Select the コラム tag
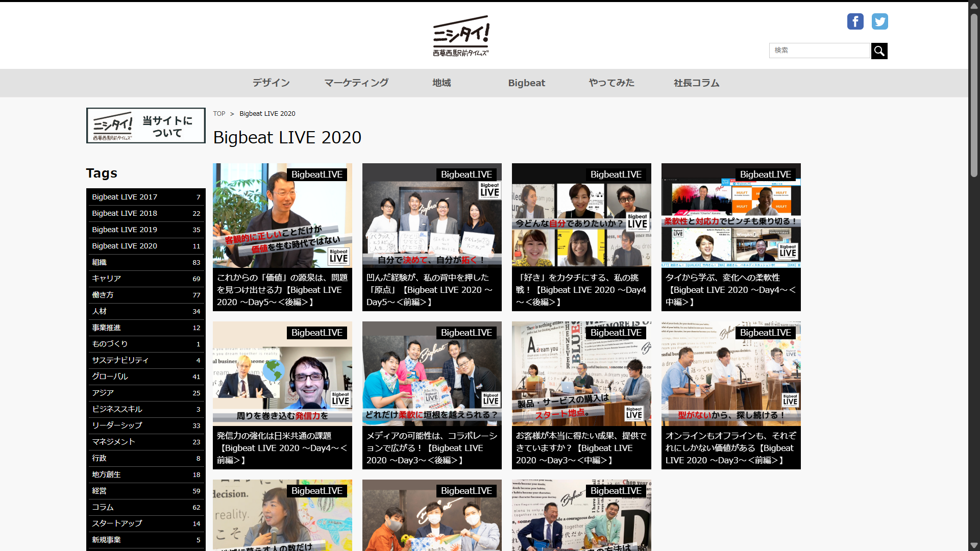 (x=146, y=507)
